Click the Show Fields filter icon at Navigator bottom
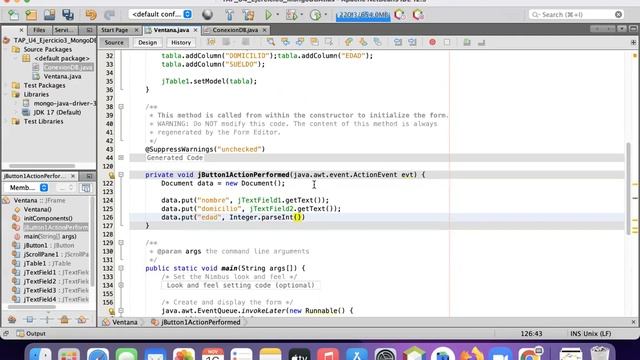Viewport: 640px width, 360px height. [29, 320]
